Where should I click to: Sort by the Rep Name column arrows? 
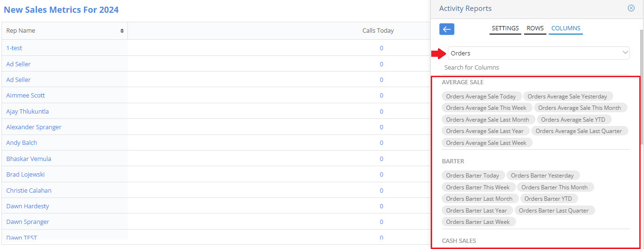122,31
